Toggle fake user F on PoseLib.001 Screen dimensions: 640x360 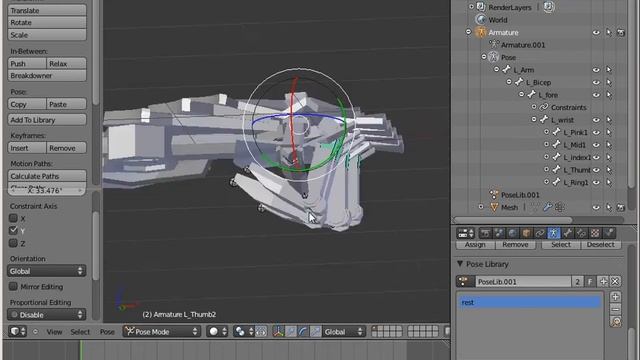pyautogui.click(x=590, y=281)
